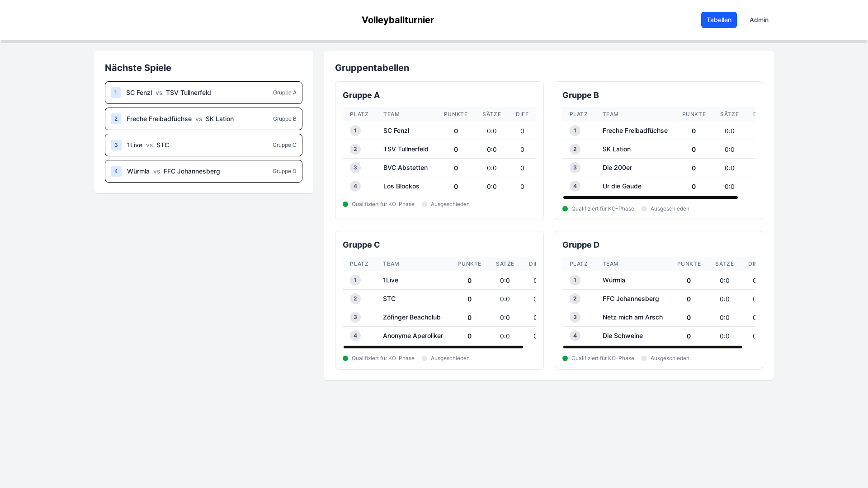Click place badge 3 next to BVC Abstetten
This screenshot has width=868, height=488.
(355, 168)
